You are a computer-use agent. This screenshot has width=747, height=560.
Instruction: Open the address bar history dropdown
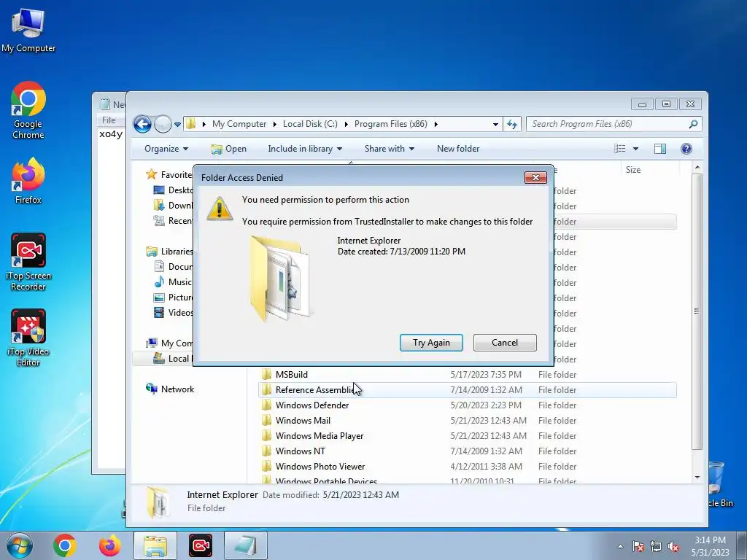tap(495, 124)
